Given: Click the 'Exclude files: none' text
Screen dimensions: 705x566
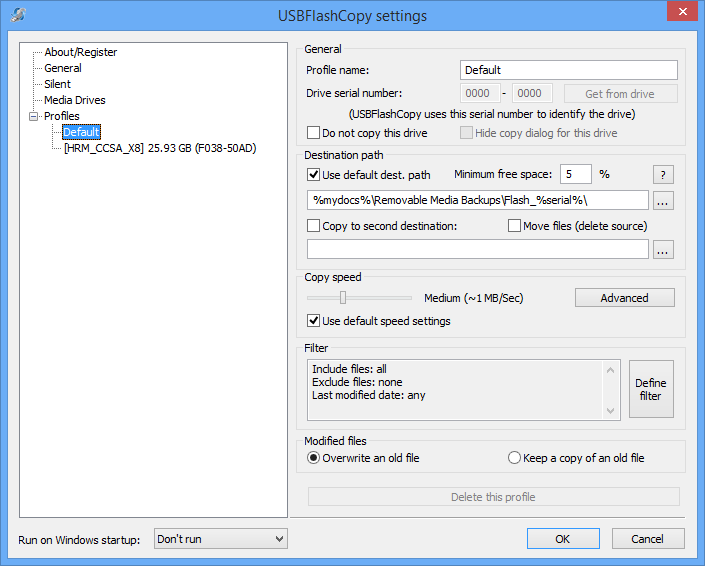Looking at the screenshot, I should tap(357, 382).
